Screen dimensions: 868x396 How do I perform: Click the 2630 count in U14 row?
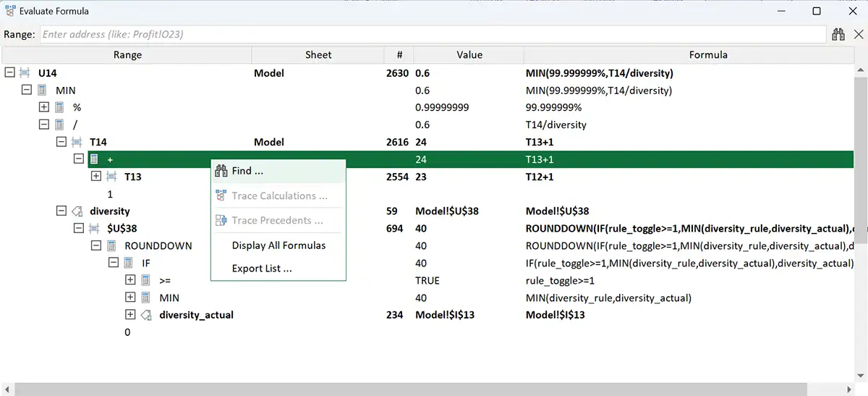[397, 73]
